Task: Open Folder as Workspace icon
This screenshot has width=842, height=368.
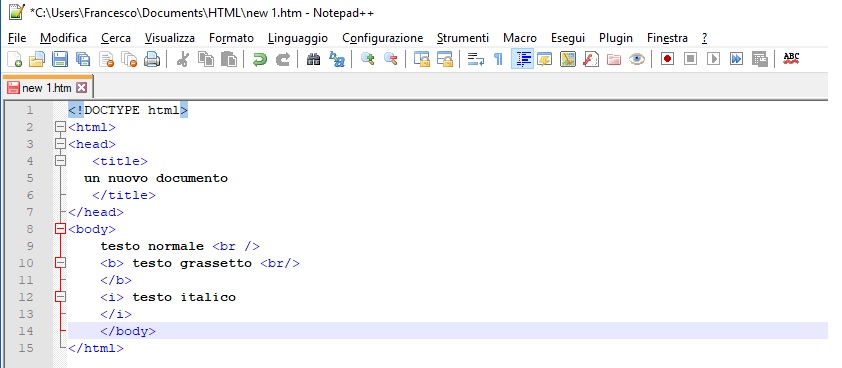Action: pos(614,59)
